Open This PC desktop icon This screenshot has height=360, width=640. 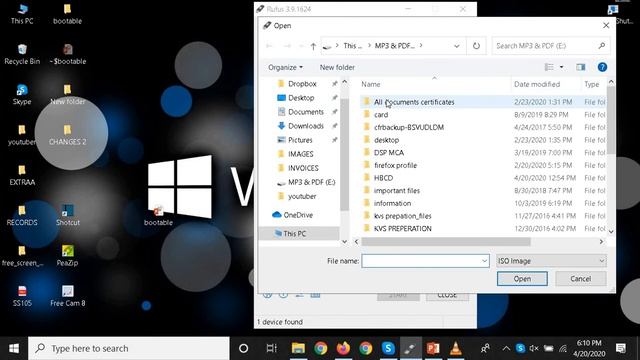pyautogui.click(x=22, y=14)
